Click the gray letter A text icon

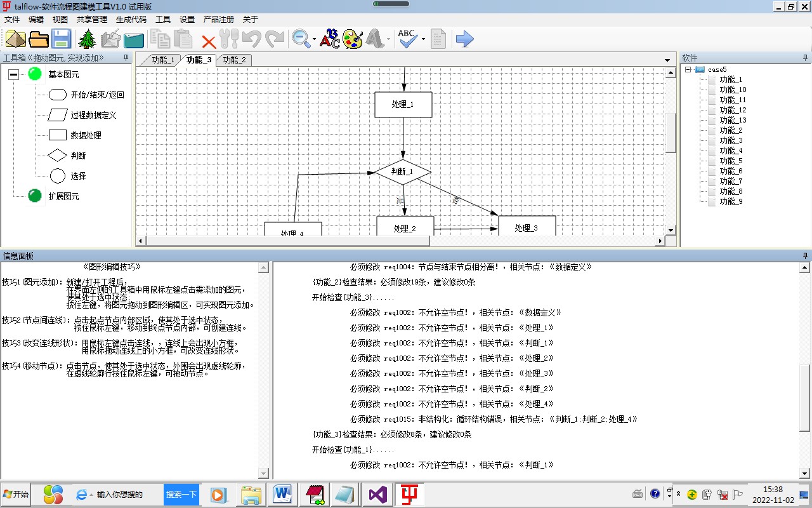pos(375,39)
